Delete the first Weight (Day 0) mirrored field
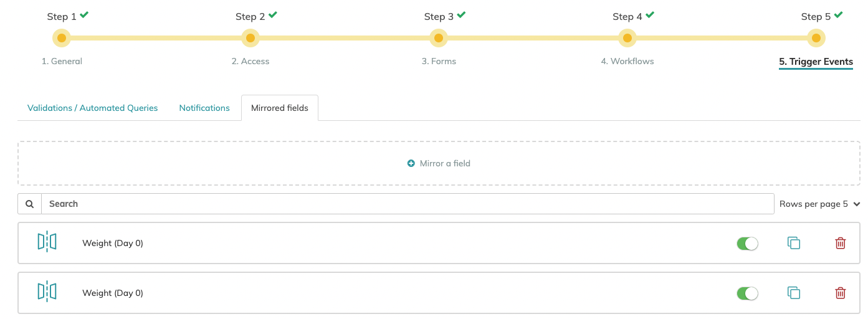 coord(840,243)
